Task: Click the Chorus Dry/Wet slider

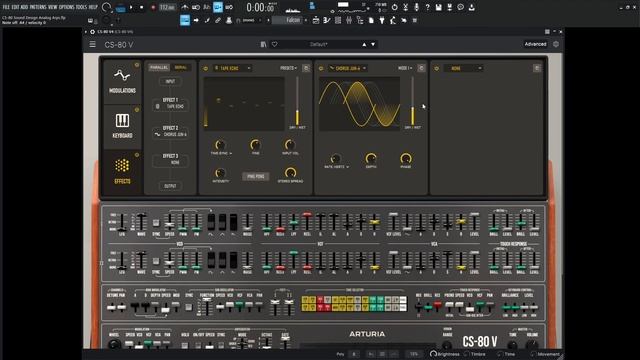Action: 413,101
